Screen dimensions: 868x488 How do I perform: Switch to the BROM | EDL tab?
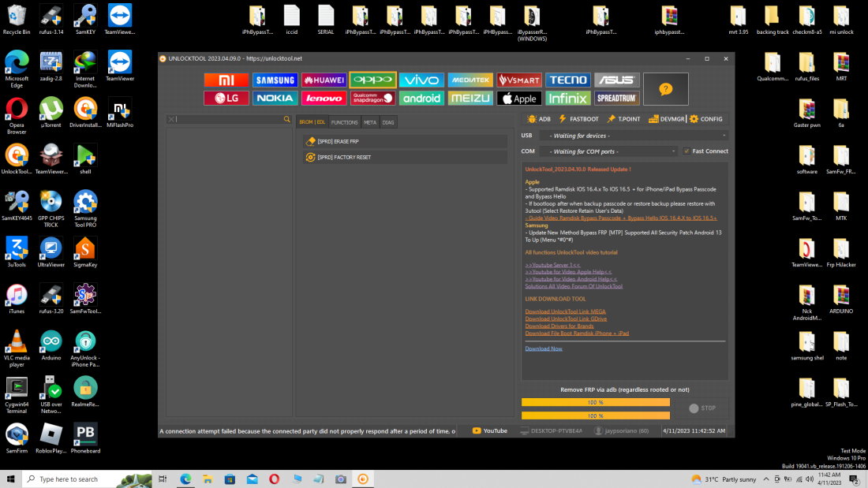pyautogui.click(x=312, y=122)
